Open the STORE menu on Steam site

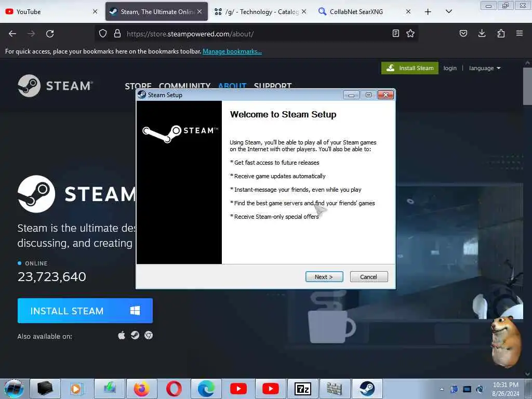tap(138, 86)
